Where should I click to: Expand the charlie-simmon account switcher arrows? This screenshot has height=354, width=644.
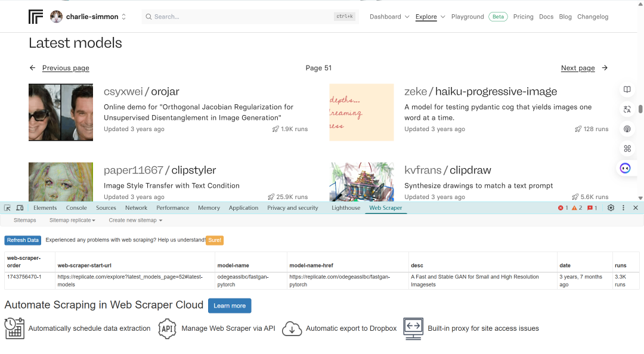click(123, 17)
